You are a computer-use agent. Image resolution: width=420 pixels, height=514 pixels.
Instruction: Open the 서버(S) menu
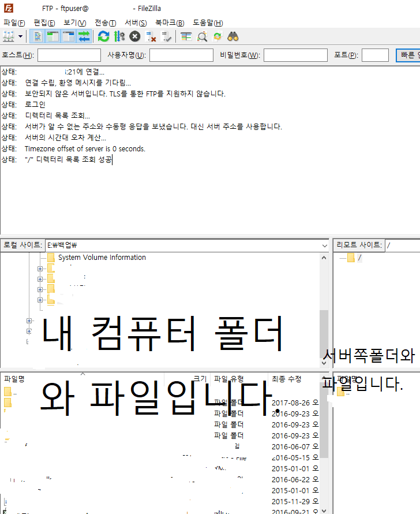point(136,23)
